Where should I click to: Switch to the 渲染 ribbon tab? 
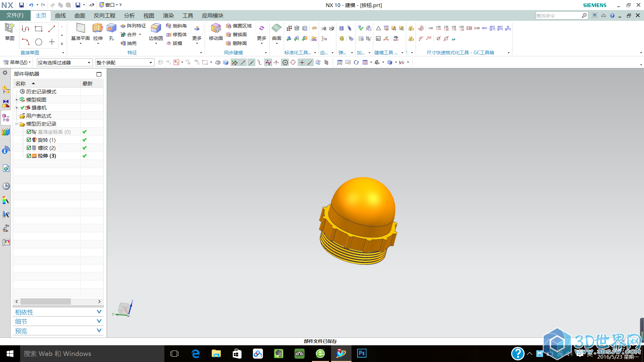tap(168, 15)
